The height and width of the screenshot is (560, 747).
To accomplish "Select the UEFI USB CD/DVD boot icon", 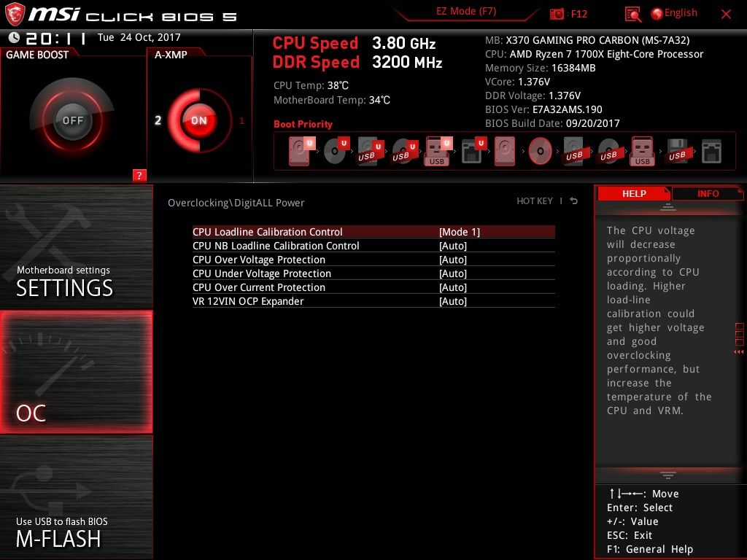I will pos(405,151).
